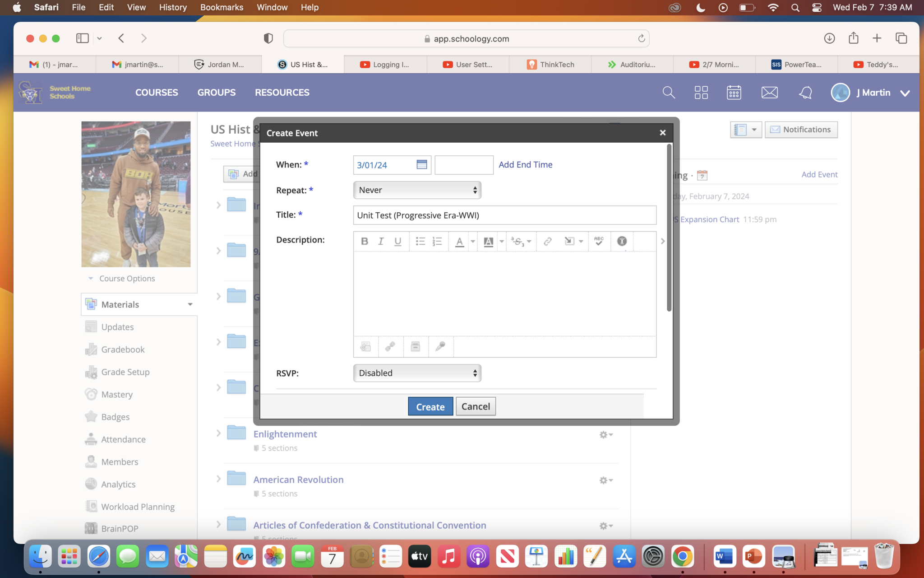Open the Schoology calendar icon in header
This screenshot has height=578, width=924.
tap(734, 93)
